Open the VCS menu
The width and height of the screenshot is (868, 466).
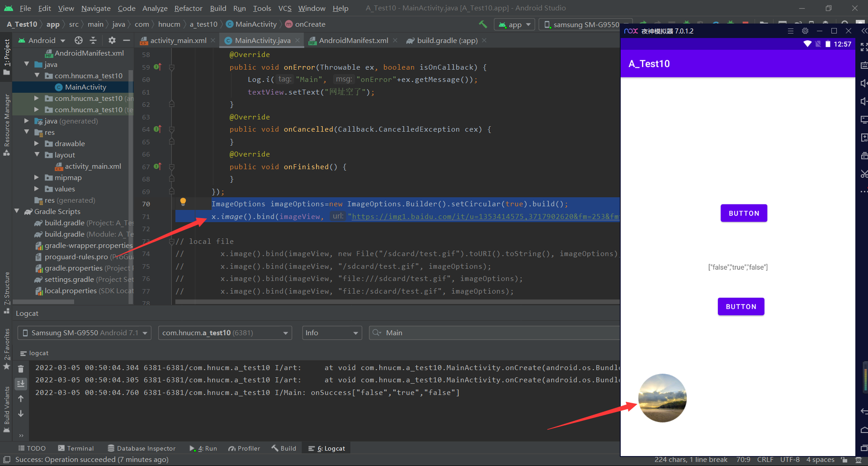point(285,8)
